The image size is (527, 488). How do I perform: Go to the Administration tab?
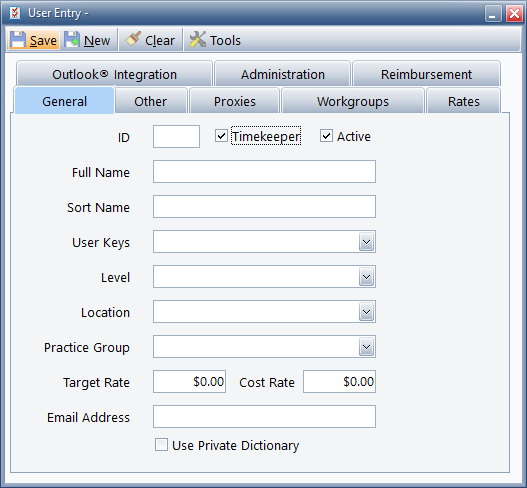pos(283,74)
